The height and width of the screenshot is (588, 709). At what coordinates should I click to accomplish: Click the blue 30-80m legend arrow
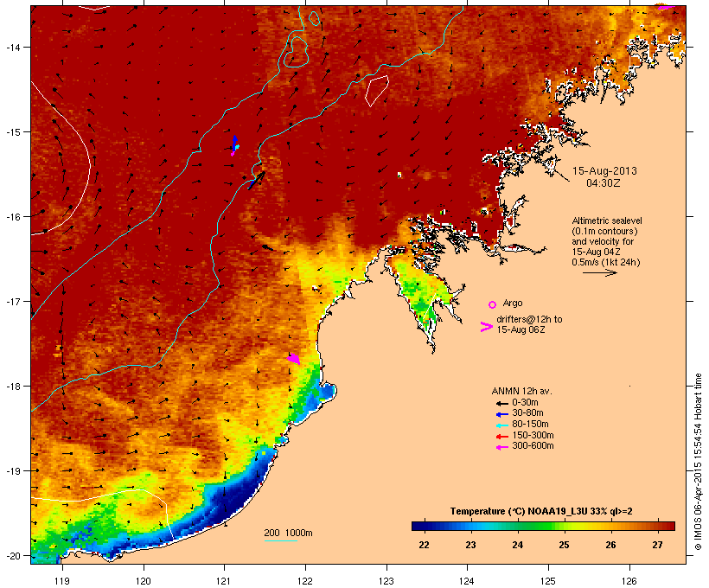point(501,414)
